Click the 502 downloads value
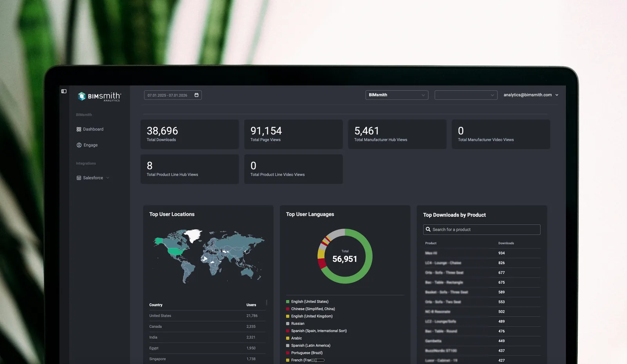 (502, 312)
